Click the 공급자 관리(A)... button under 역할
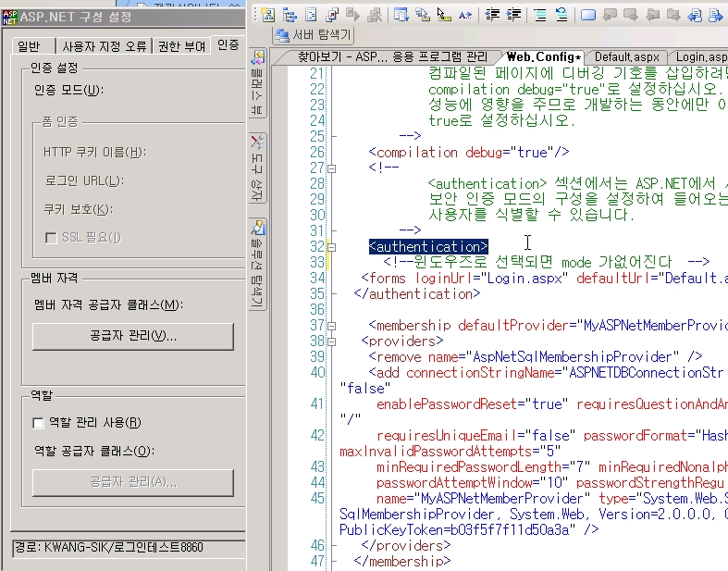Image resolution: width=728 pixels, height=571 pixels. pos(133,482)
